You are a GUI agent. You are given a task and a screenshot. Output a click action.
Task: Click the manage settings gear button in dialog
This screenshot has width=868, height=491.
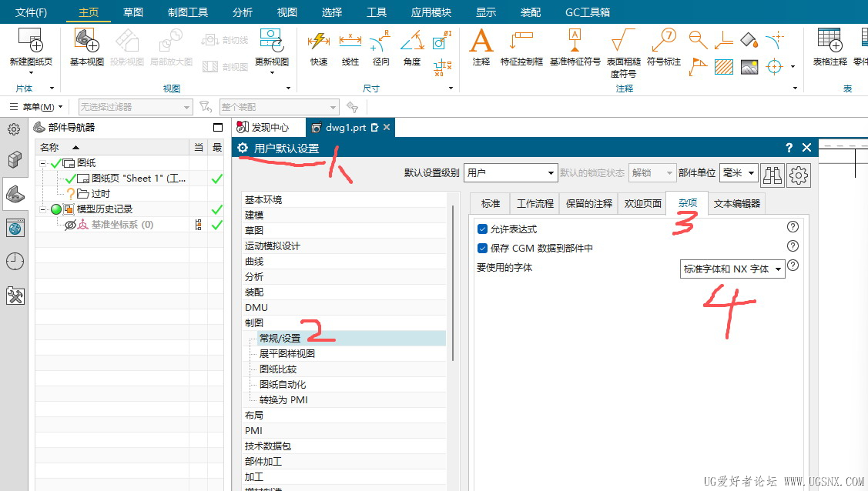798,175
